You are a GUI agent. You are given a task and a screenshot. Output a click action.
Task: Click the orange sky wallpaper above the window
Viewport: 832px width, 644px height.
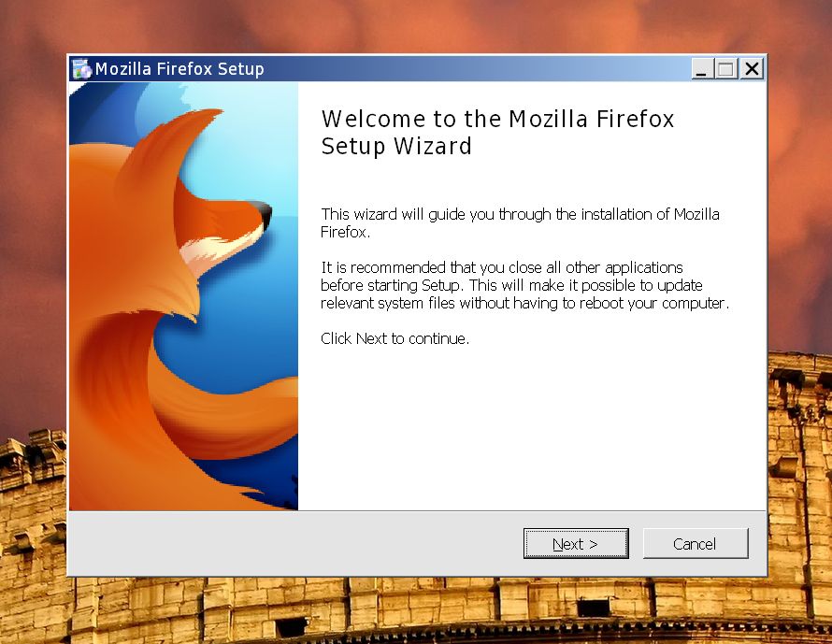pyautogui.click(x=414, y=25)
